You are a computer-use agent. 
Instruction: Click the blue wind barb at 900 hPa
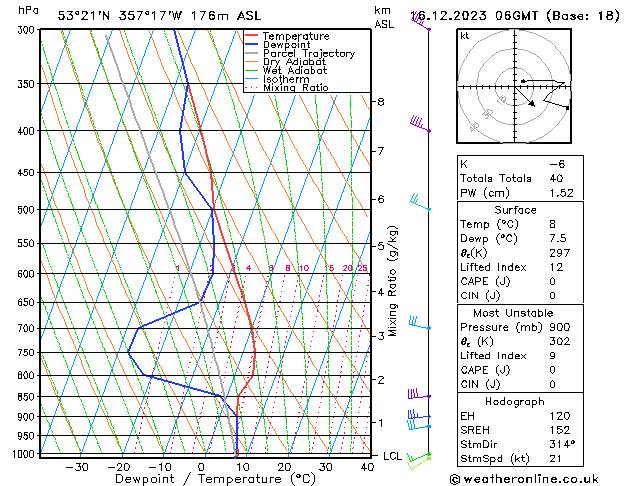[419, 415]
